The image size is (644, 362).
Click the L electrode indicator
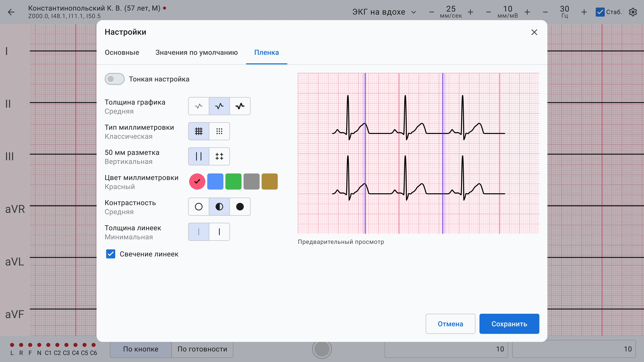12,349
